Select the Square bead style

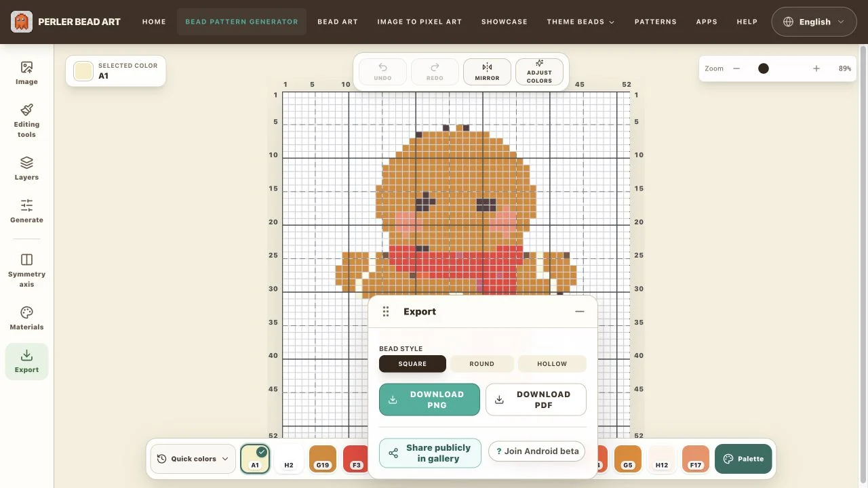pyautogui.click(x=412, y=364)
